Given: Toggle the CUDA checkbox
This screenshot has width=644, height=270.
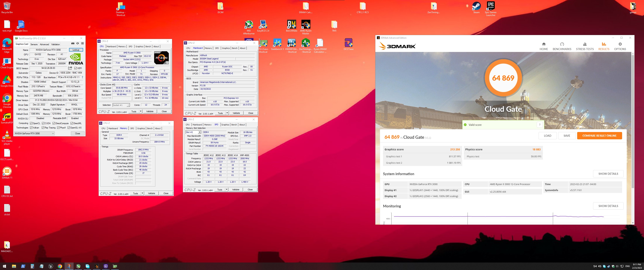Looking at the screenshot, I should tap(43, 123).
